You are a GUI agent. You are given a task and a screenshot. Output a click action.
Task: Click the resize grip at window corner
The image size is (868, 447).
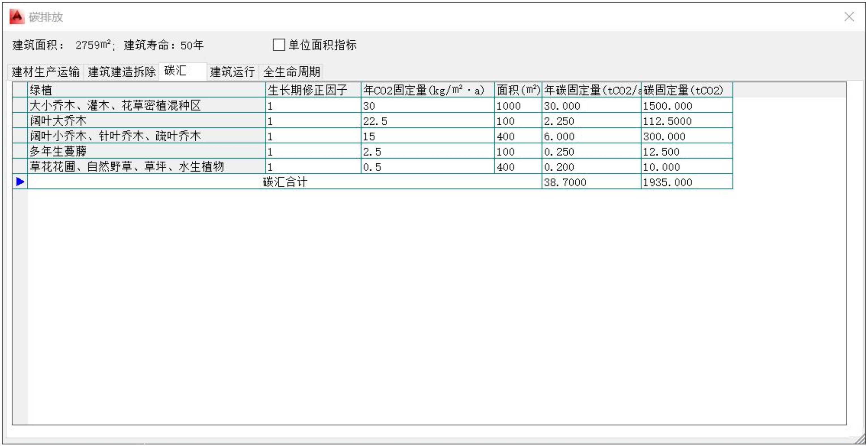[861, 440]
